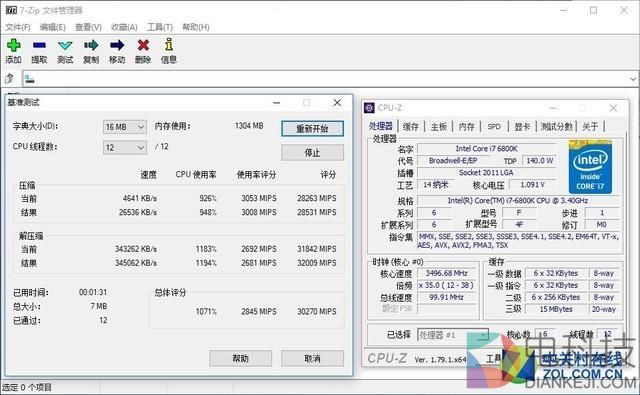Click the CPU-Z title bar app icon
640x395 pixels.
point(369,108)
